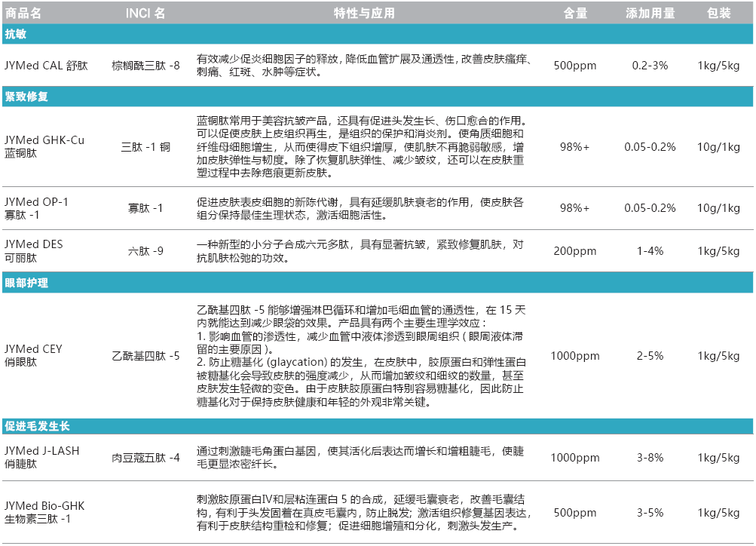
Task: Click 0.05-0.2% dosage in GHK-Cu row
Action: [x=650, y=147]
